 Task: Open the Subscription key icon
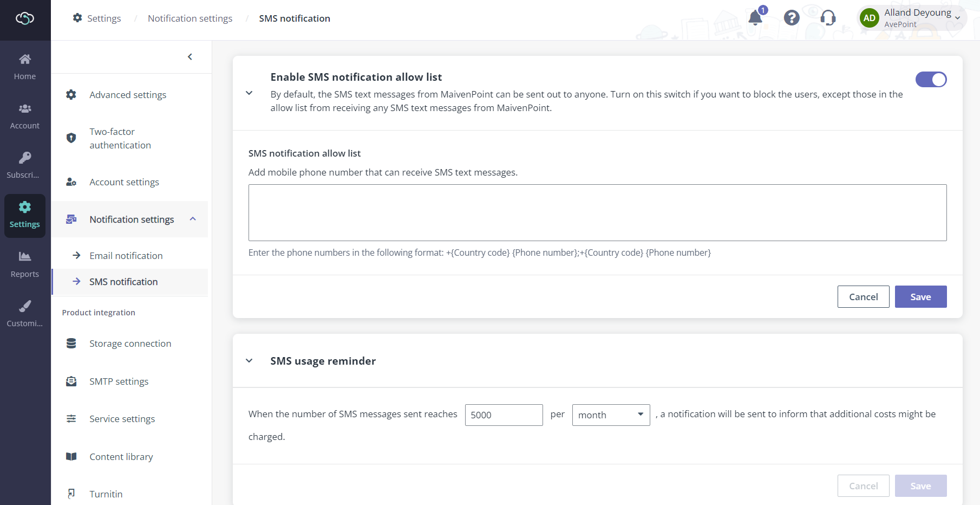click(x=25, y=158)
